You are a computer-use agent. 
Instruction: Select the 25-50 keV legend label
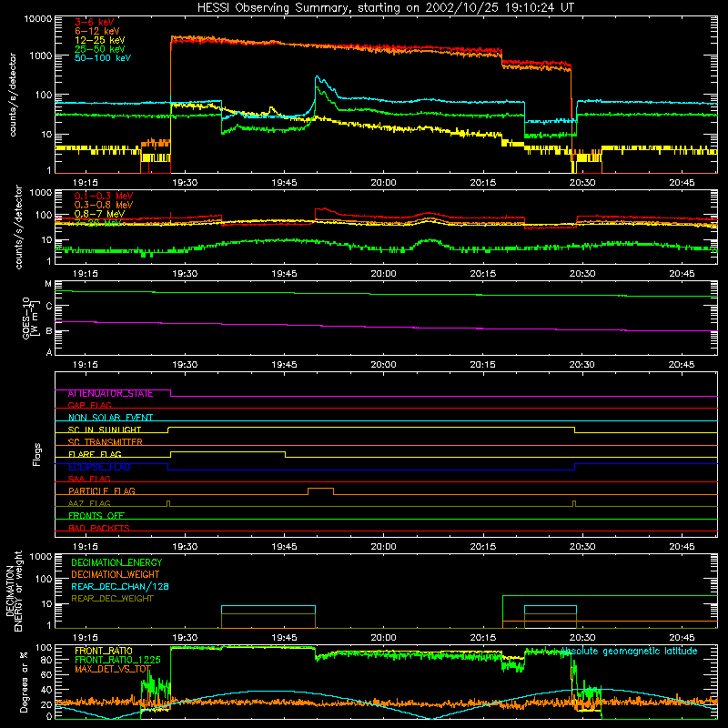click(99, 49)
